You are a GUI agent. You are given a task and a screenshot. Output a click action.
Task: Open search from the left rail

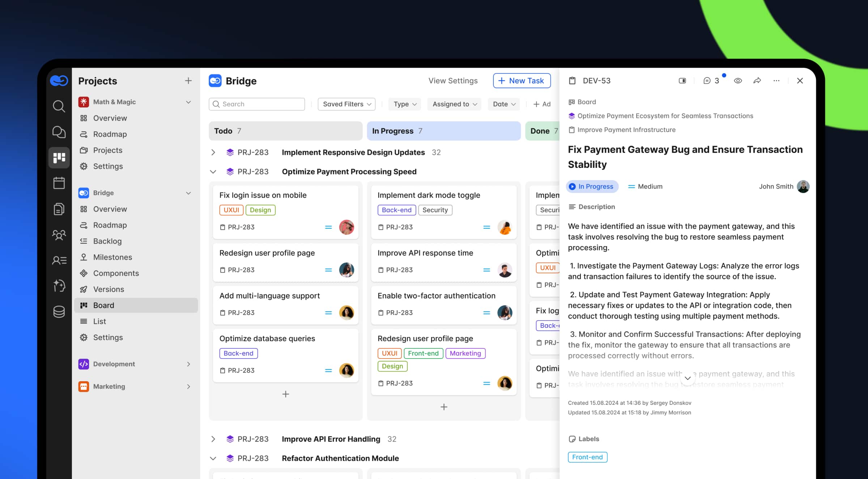coord(59,106)
